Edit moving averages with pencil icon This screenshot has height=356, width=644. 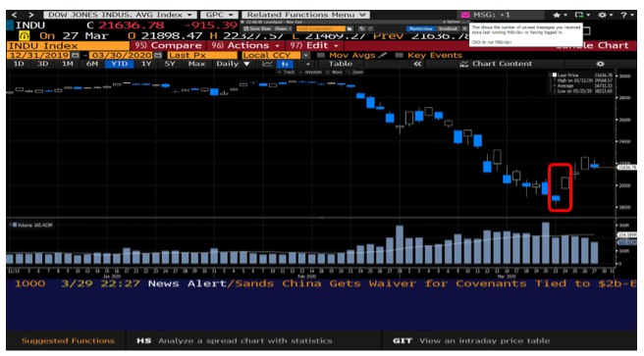click(x=383, y=55)
